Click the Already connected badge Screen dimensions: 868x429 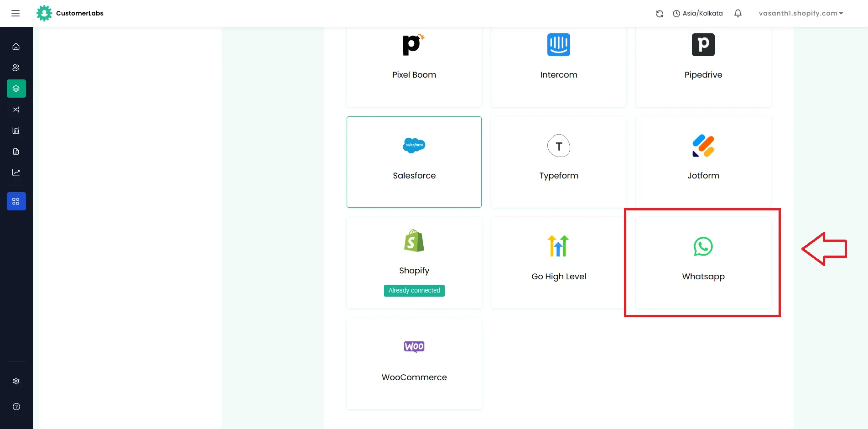[x=414, y=291]
